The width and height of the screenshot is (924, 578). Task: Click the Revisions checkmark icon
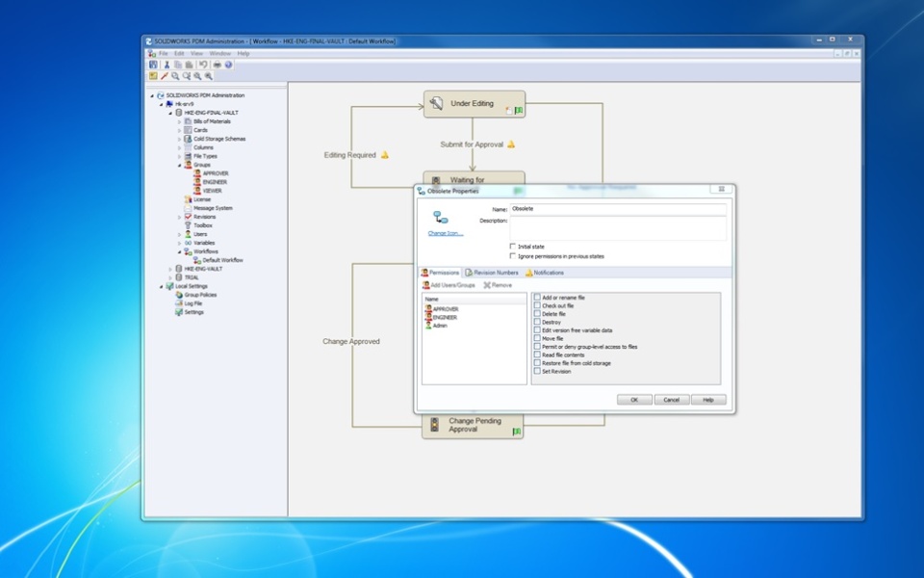tap(188, 217)
